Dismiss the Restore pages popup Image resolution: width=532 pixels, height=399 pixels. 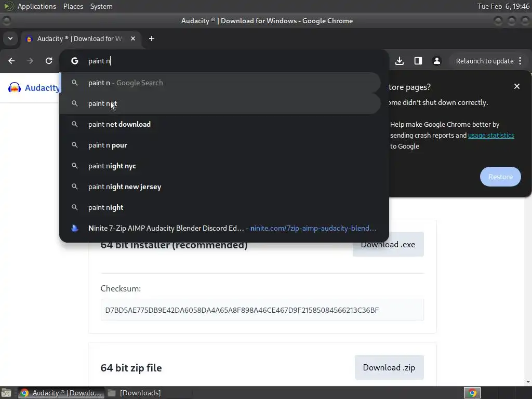pos(517,87)
